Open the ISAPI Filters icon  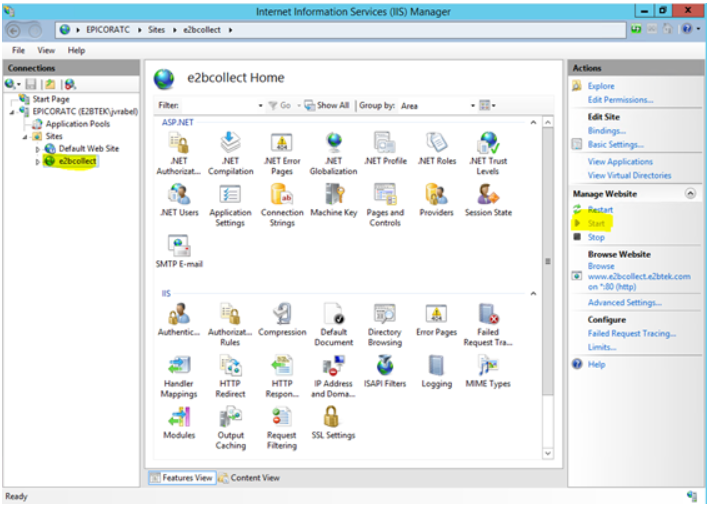(x=385, y=368)
